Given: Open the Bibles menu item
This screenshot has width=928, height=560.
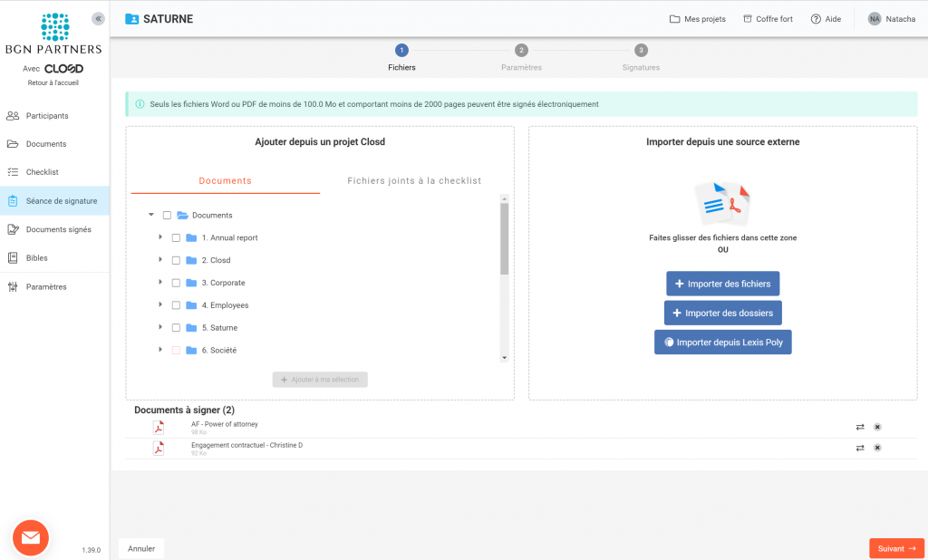Looking at the screenshot, I should click(37, 258).
